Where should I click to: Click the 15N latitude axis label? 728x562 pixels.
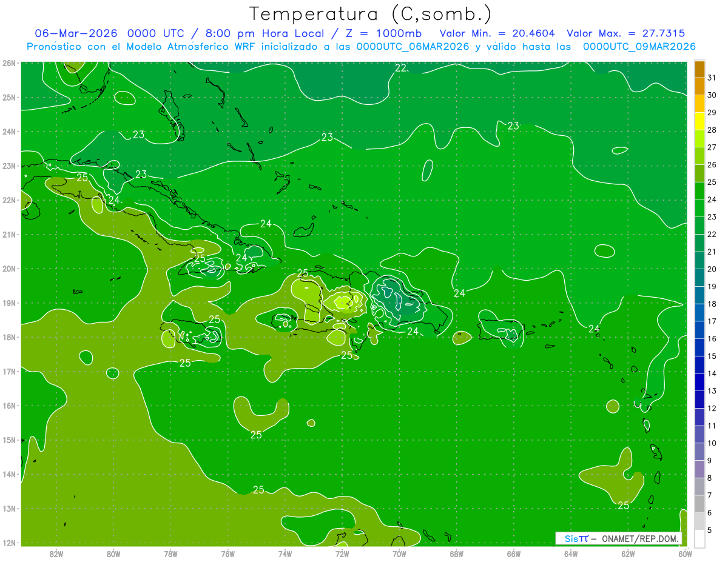coord(9,440)
